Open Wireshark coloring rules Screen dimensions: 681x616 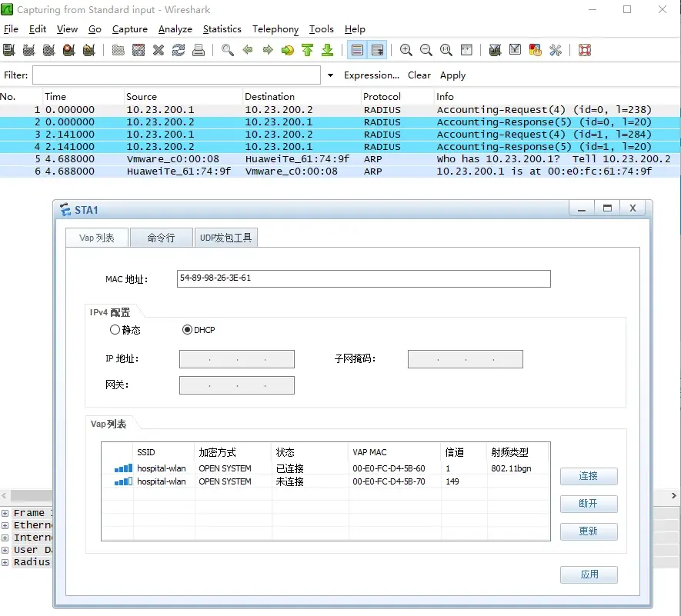(535, 49)
